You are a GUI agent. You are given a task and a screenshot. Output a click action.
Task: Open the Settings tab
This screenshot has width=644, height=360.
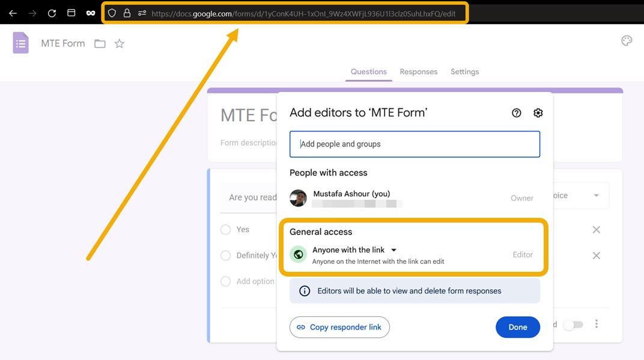click(x=464, y=71)
